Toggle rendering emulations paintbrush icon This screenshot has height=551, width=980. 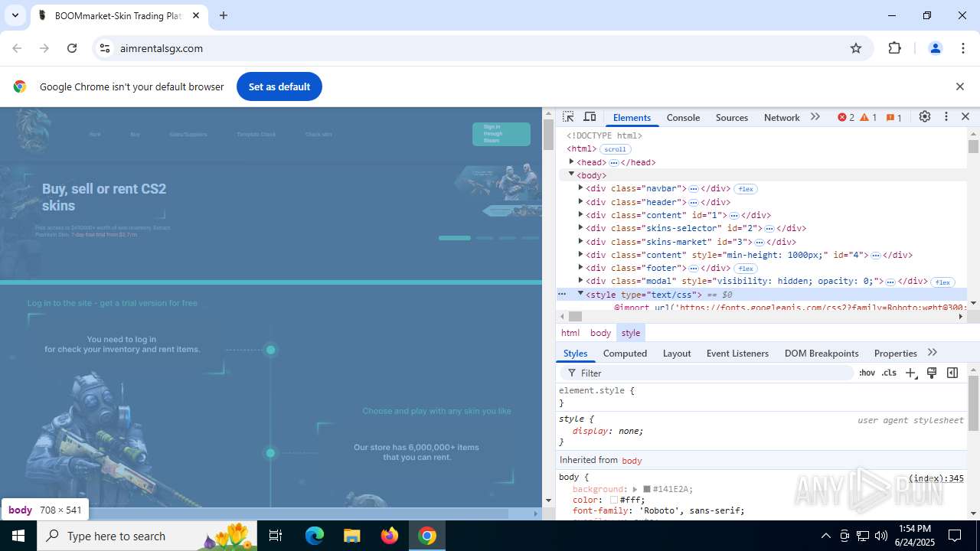tap(932, 373)
